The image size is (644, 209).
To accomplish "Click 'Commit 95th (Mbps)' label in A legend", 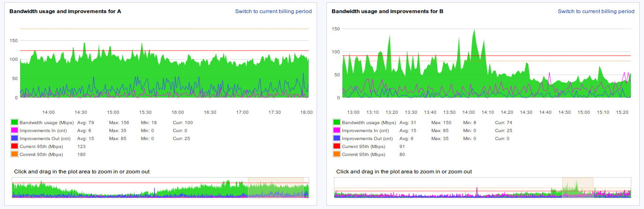I will [x=42, y=154].
